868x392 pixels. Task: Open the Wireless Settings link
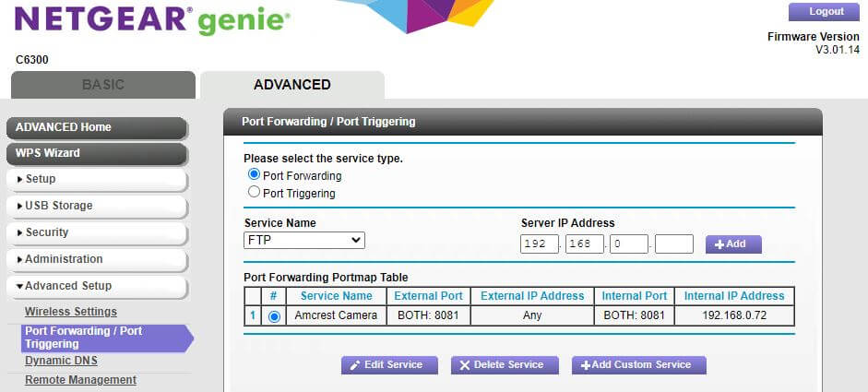[x=71, y=312]
